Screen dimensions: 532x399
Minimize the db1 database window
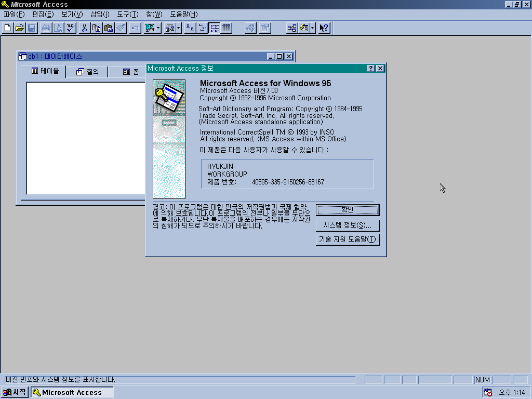click(x=270, y=56)
